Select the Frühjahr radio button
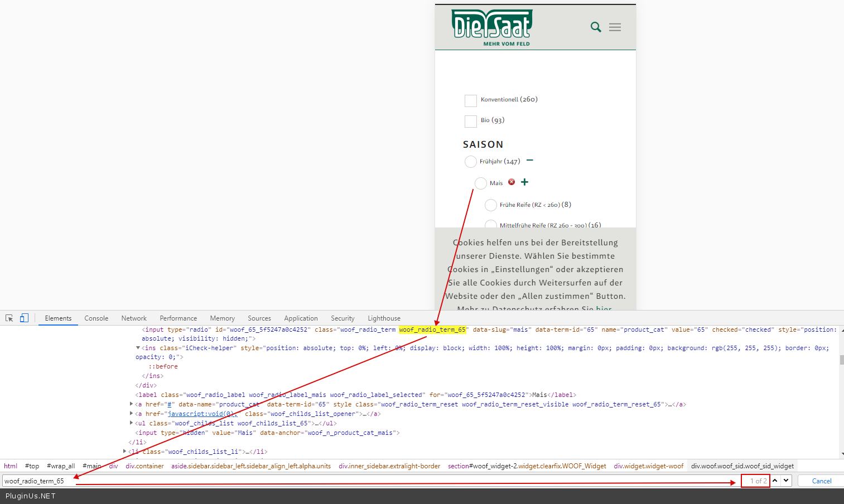 coord(471,162)
